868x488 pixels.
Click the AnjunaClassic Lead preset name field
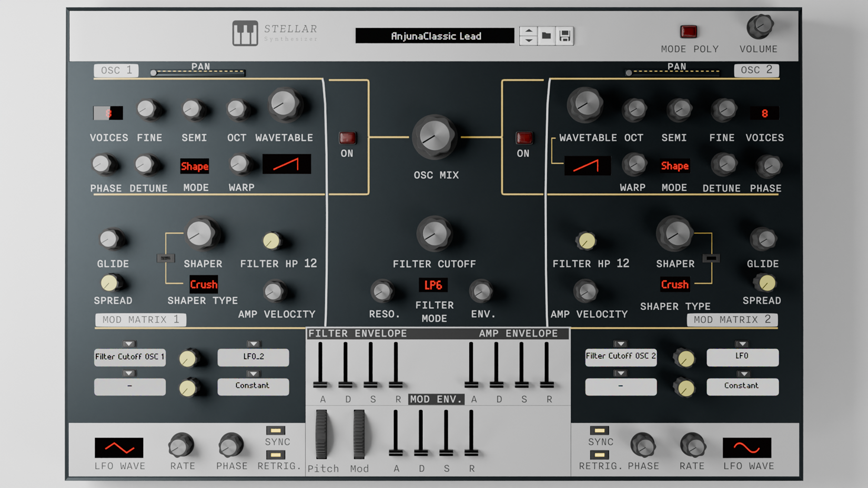coord(436,36)
